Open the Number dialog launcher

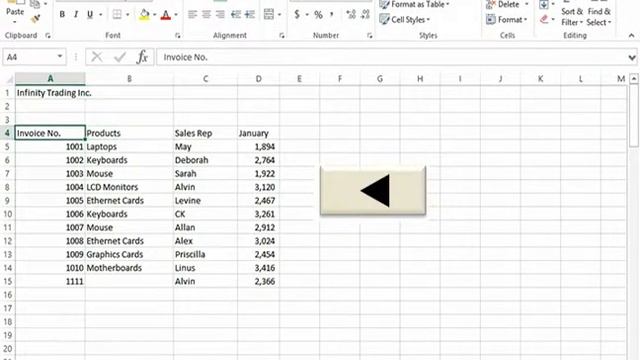(x=369, y=36)
